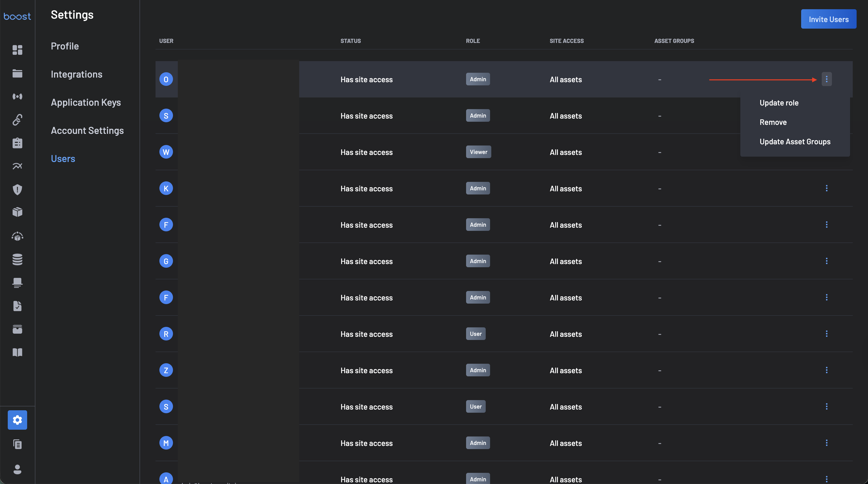The width and height of the screenshot is (868, 484).
Task: Open the database stack icon in sidebar
Action: click(17, 259)
